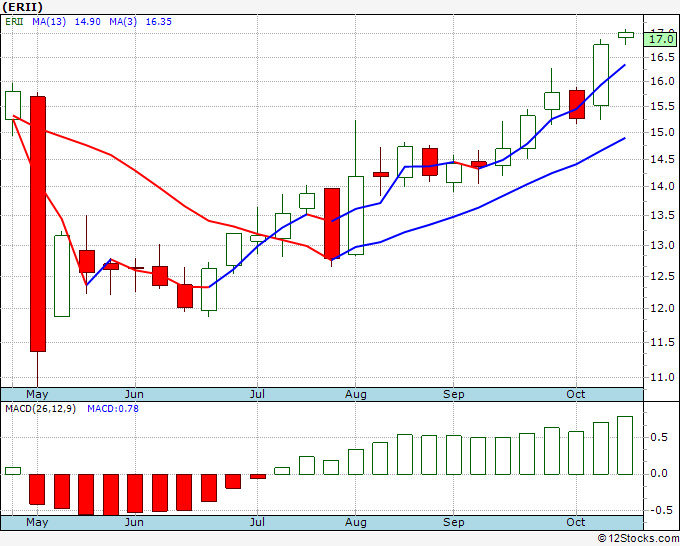Click Oct on the price chart axis
This screenshot has height=546, width=680.
click(576, 395)
